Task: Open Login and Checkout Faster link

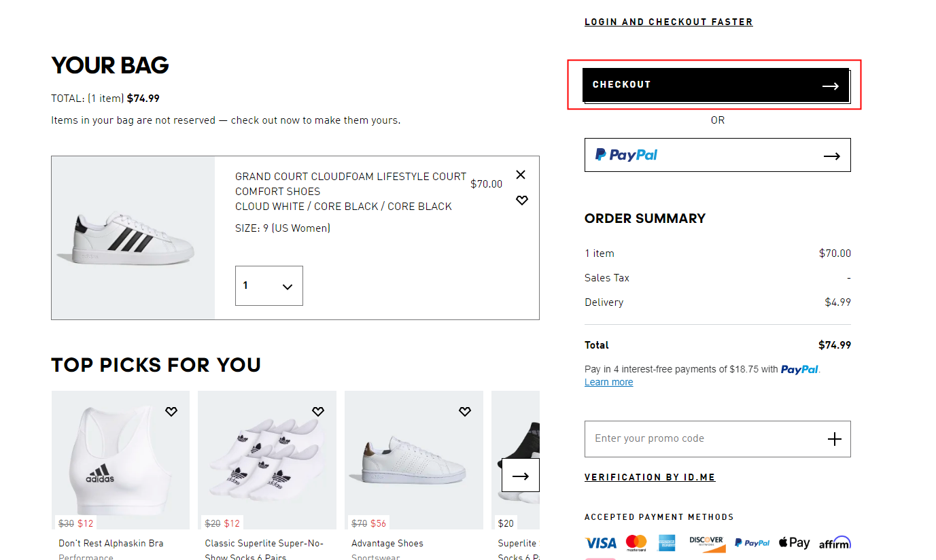Action: coord(668,22)
